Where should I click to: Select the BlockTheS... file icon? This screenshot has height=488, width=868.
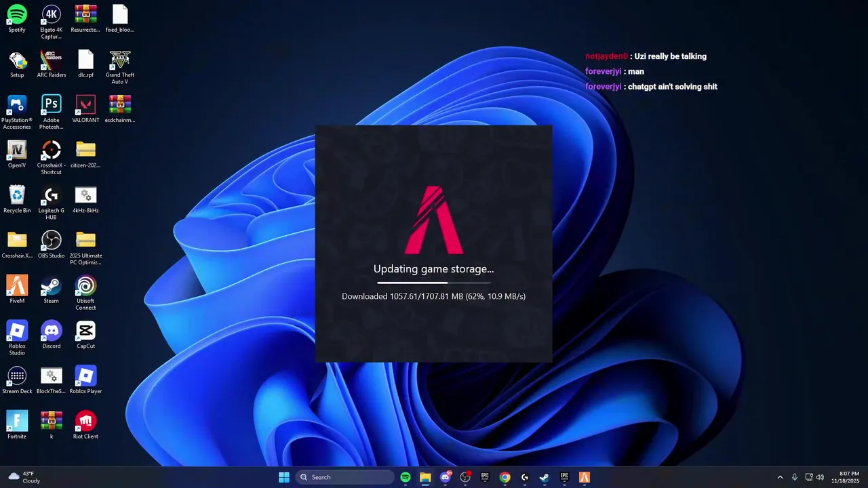(52, 380)
